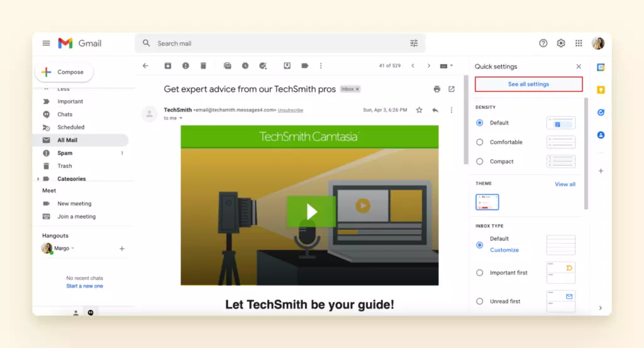This screenshot has height=348, width=644.
Task: Hide the side panel chevron
Action: tap(600, 308)
